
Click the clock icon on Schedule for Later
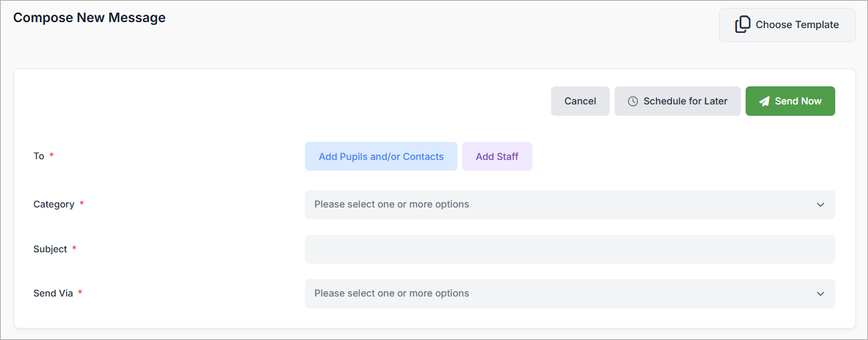pos(633,102)
